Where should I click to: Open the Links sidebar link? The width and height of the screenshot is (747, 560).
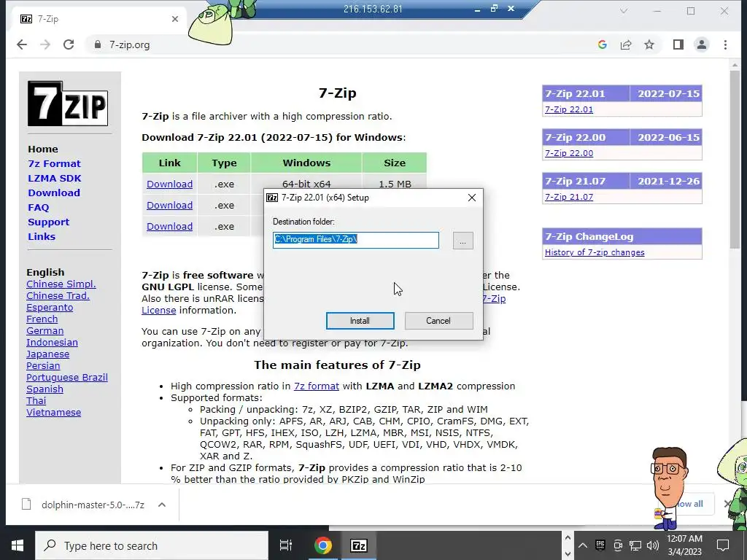(42, 237)
